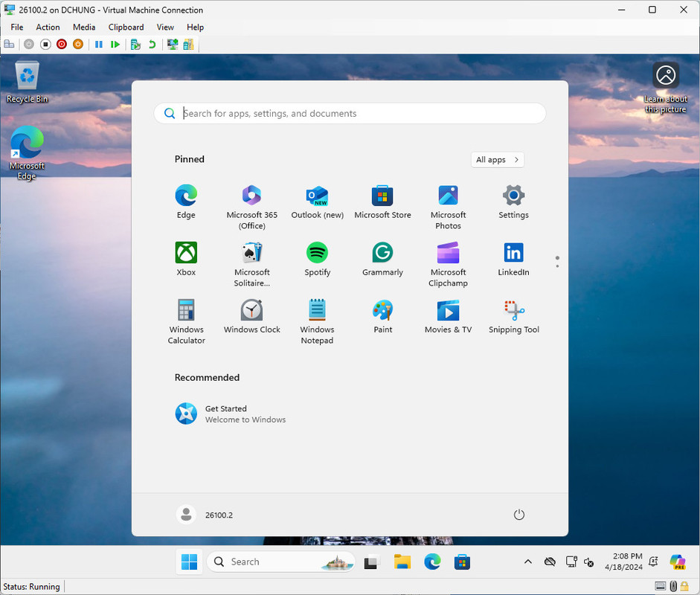Open Grammarly pinned app

pos(382,259)
